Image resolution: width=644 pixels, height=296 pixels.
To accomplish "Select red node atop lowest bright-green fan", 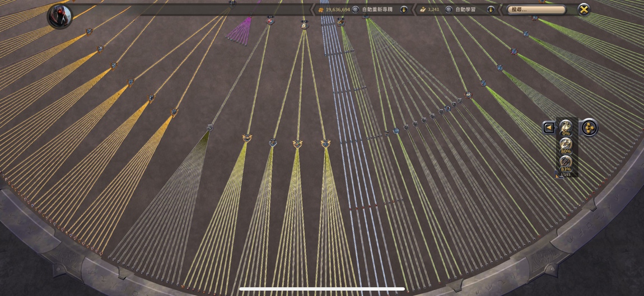I will [x=468, y=95].
